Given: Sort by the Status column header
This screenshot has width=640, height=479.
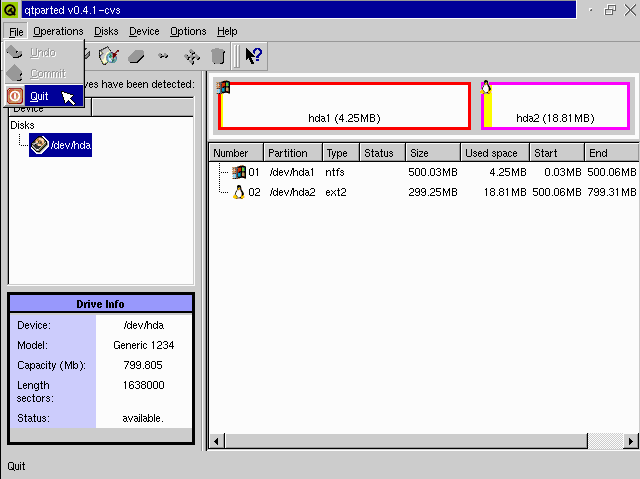Looking at the screenshot, I should point(382,153).
